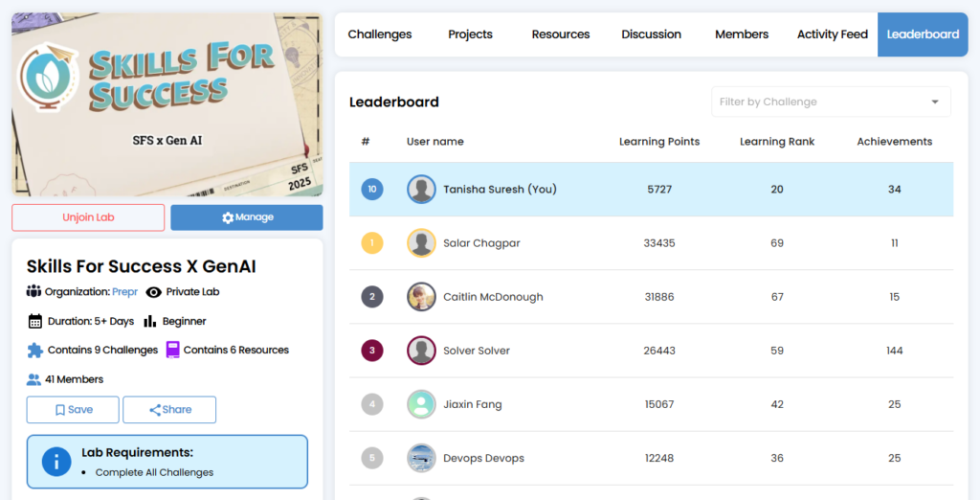Click the bookmark icon in Save button
Screen dimensions: 980x500
60,410
